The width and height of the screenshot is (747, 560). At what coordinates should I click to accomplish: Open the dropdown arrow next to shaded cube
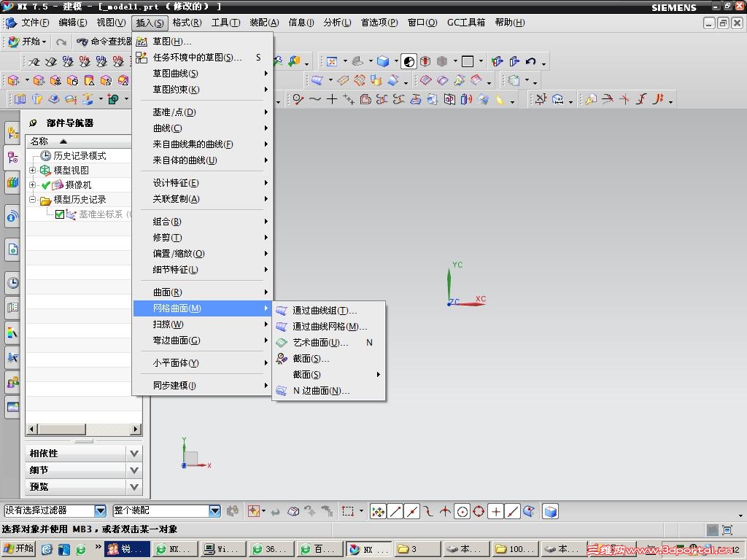395,61
